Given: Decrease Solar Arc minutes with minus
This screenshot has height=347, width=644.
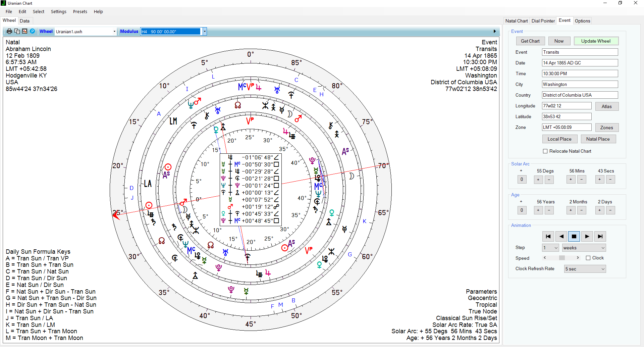Looking at the screenshot, I should coord(582,180).
